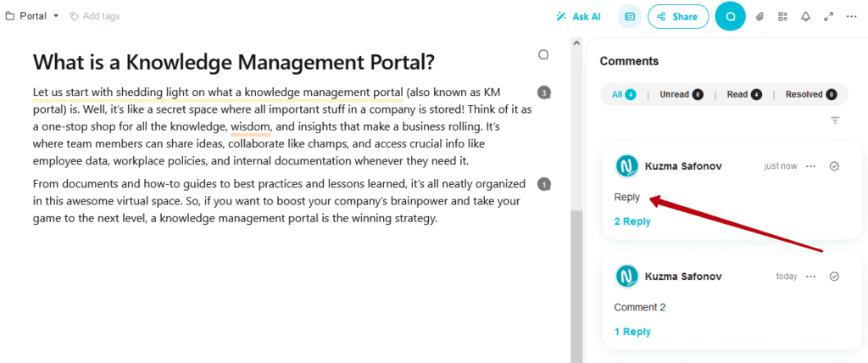868x363 pixels.
Task: Open notifications bell icon
Action: coord(806,17)
